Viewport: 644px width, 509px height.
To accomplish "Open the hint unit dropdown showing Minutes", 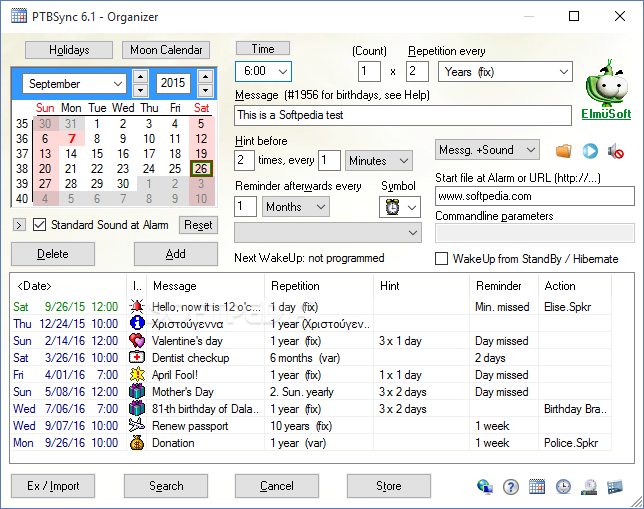I will coord(379,161).
